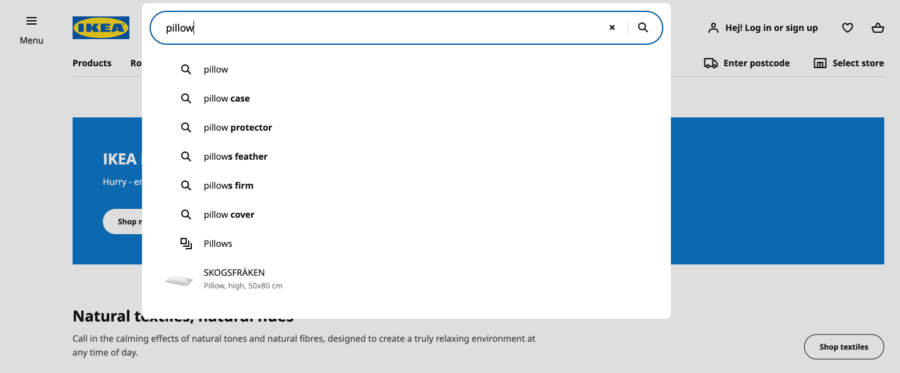This screenshot has width=900, height=373.
Task: Open the hamburger Menu icon
Action: [32, 21]
